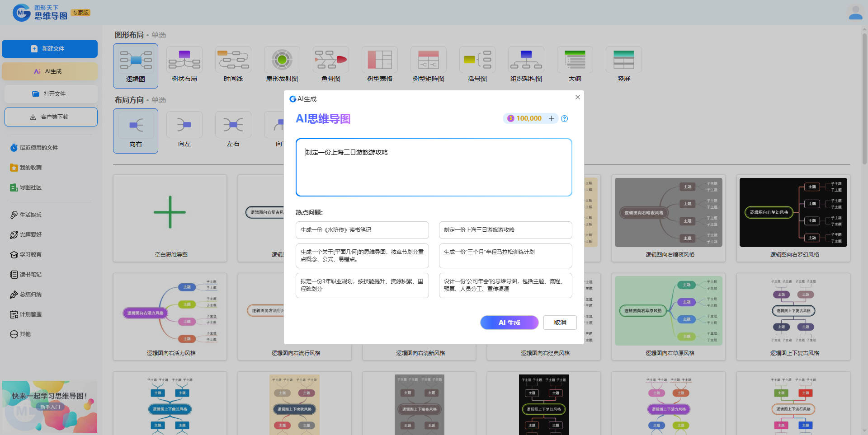Select the 树状布局 layout option
The image size is (868, 435).
184,60
